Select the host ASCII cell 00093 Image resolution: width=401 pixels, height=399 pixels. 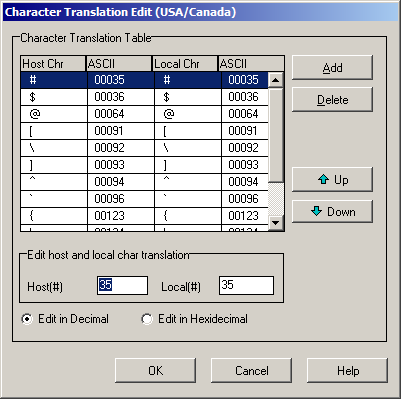[x=121, y=165]
